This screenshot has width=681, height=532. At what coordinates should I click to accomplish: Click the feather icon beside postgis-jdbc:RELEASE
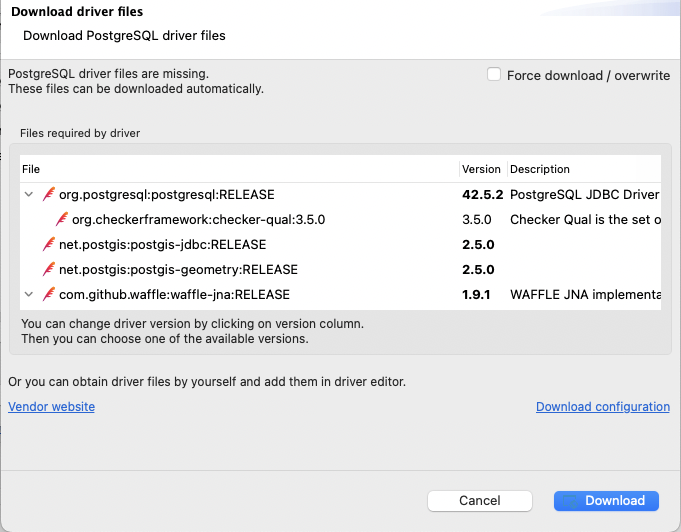pyautogui.click(x=48, y=244)
